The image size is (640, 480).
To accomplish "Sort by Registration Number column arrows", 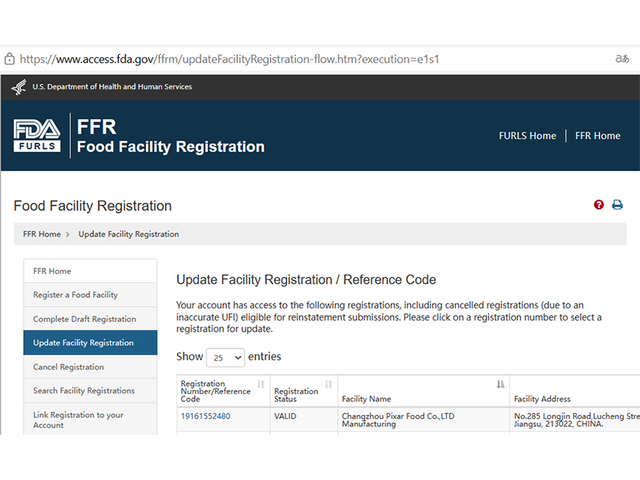I will pyautogui.click(x=261, y=384).
